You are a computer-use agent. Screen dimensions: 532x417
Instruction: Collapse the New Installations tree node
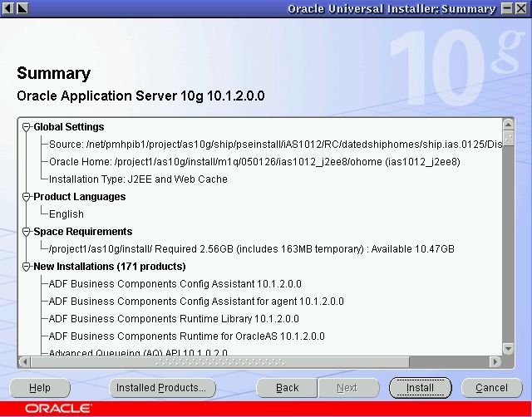(x=26, y=267)
